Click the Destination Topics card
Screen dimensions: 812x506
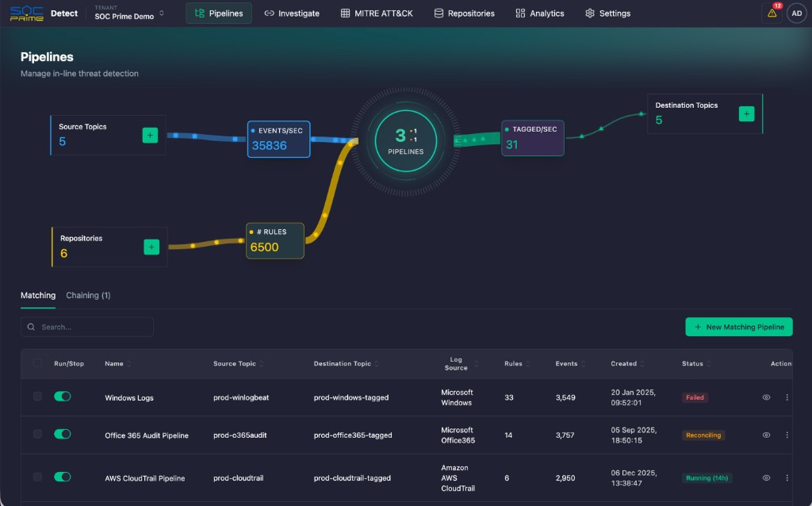(705, 114)
